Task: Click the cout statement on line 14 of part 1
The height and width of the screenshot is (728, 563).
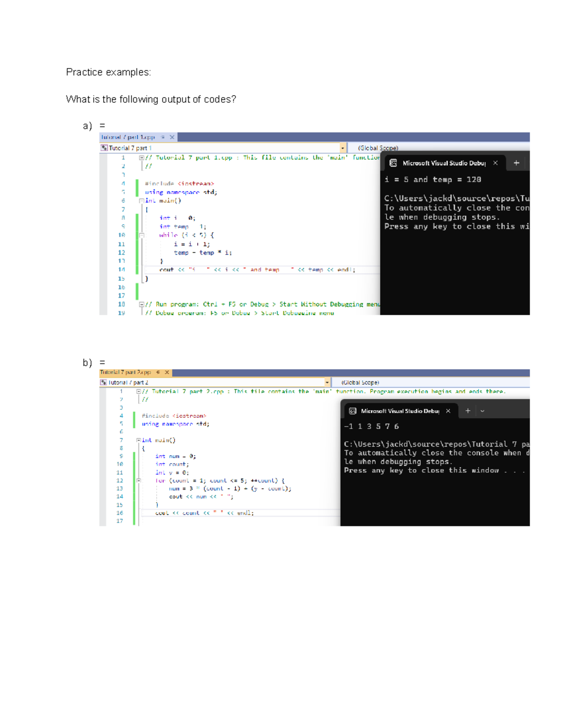Action: tap(257, 270)
